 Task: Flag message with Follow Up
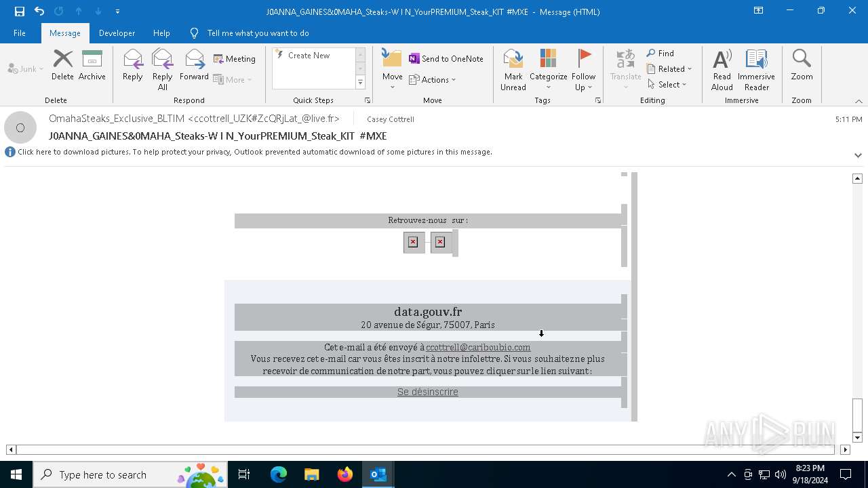(x=583, y=70)
